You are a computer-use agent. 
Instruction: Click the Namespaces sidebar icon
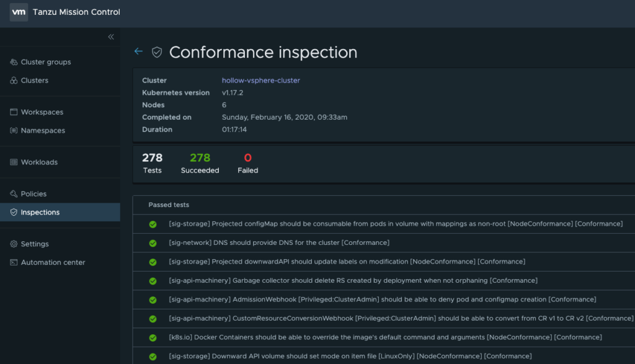click(14, 131)
